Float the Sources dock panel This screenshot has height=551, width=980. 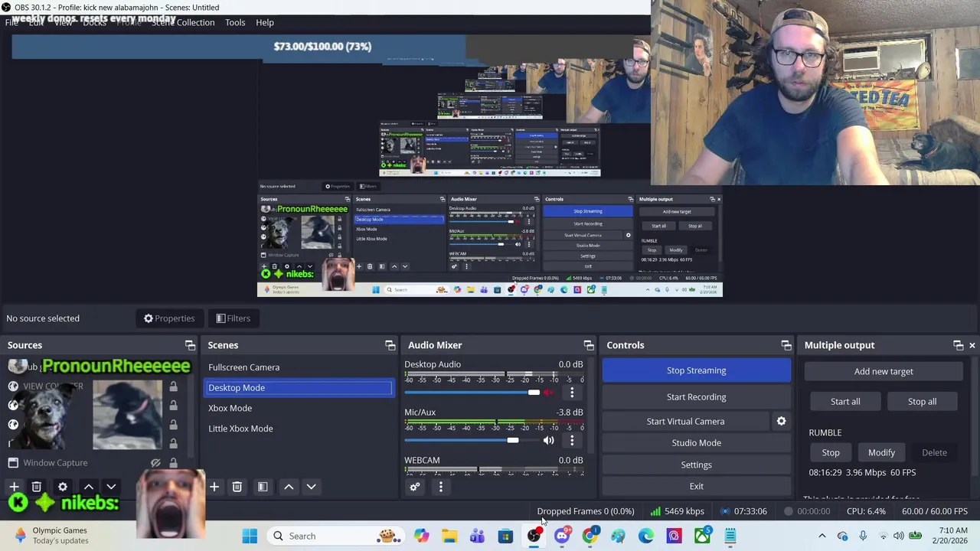[x=190, y=345]
